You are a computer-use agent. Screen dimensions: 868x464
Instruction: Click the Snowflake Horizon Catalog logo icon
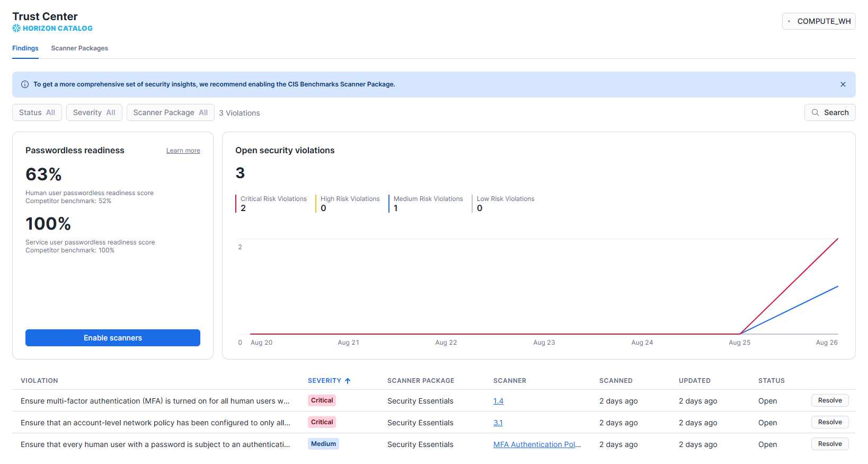click(x=16, y=28)
